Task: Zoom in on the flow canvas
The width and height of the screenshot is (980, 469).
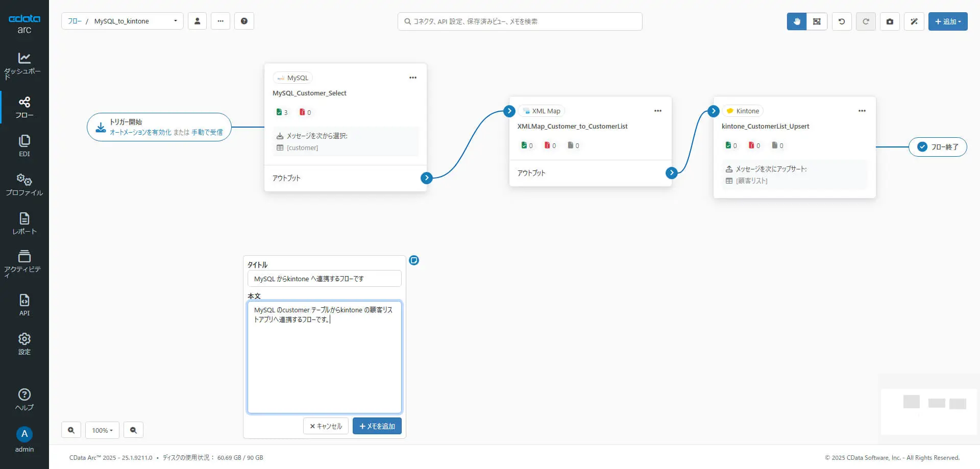Action: coord(71,430)
